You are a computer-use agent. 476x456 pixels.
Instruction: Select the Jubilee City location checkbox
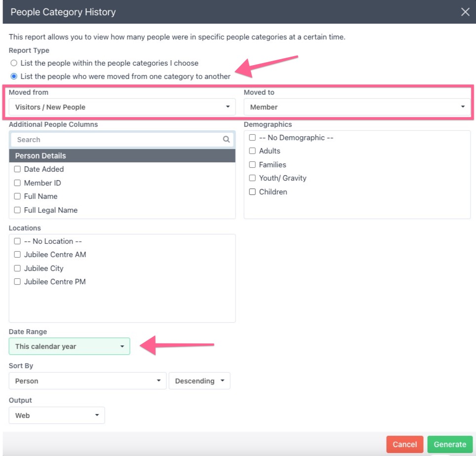click(x=17, y=268)
